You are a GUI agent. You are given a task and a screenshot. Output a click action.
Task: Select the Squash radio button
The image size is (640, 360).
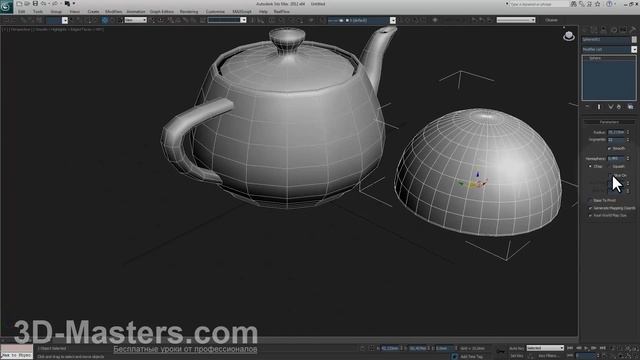611,166
